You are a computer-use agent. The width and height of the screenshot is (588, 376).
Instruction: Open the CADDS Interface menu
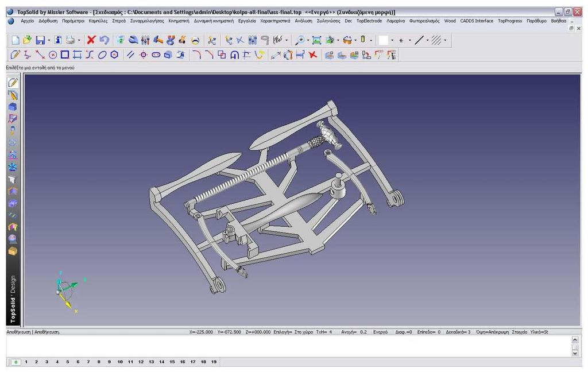(x=477, y=21)
